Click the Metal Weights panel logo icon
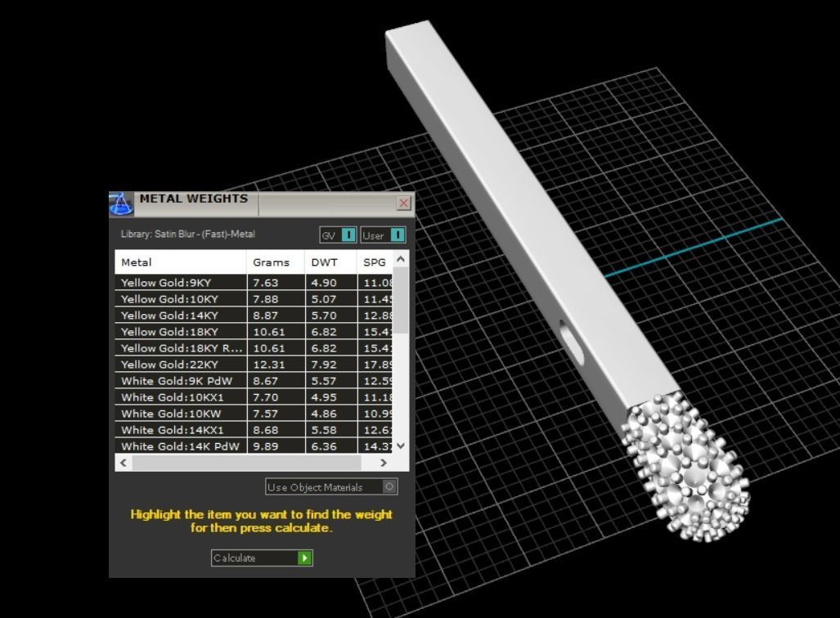Screen dimensions: 840x618 coord(120,204)
